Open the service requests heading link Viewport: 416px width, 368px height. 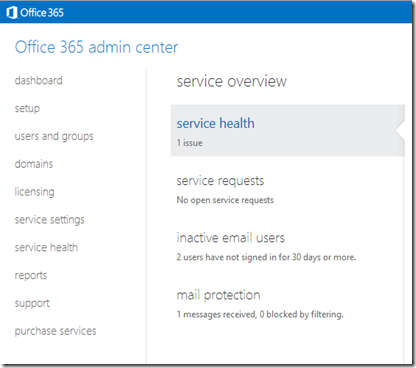click(x=220, y=181)
